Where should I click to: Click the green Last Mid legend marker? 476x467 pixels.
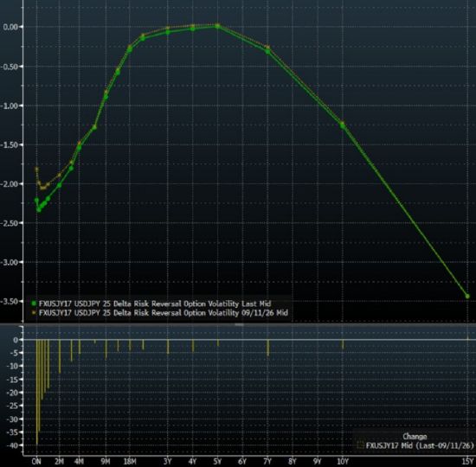[34, 304]
